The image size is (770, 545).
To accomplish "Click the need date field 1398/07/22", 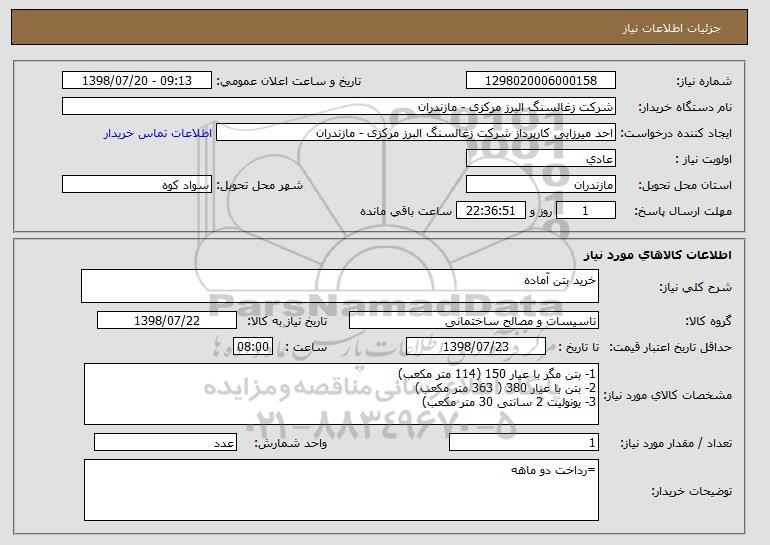I will point(167,321).
